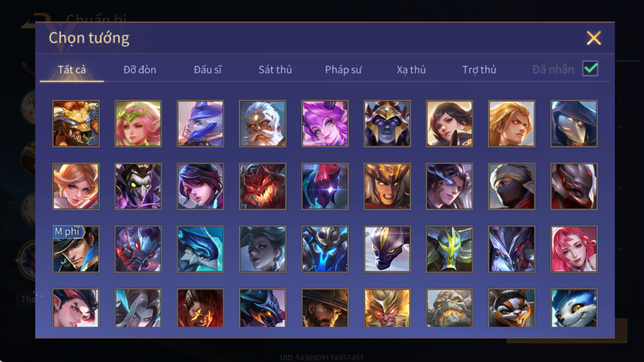Pick the stone golem hero portrait
The image size is (644, 362).
tap(449, 308)
